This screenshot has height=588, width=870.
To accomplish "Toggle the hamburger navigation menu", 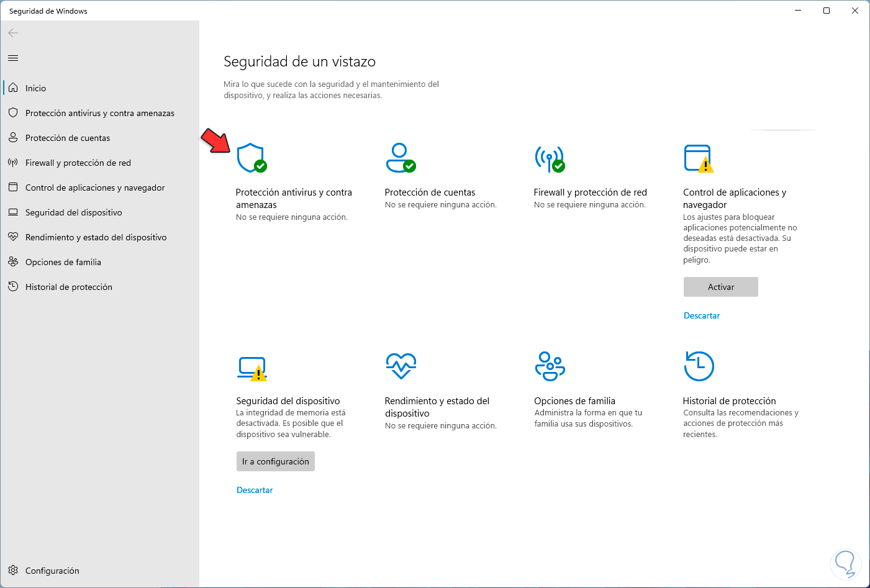I will click(x=13, y=58).
